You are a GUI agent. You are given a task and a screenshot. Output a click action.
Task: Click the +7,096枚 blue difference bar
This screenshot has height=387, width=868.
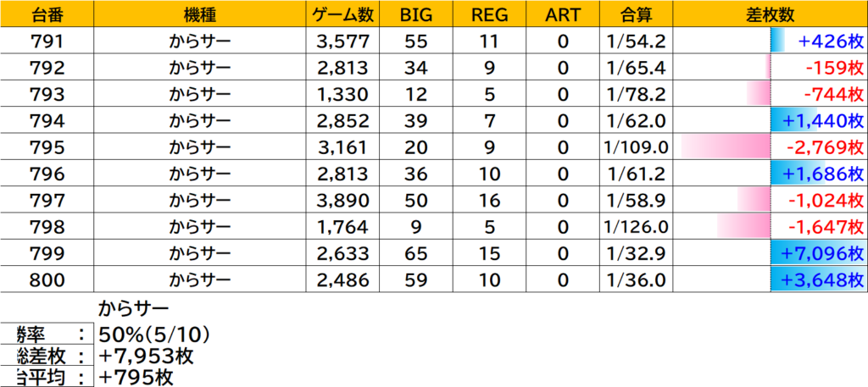pyautogui.click(x=817, y=254)
